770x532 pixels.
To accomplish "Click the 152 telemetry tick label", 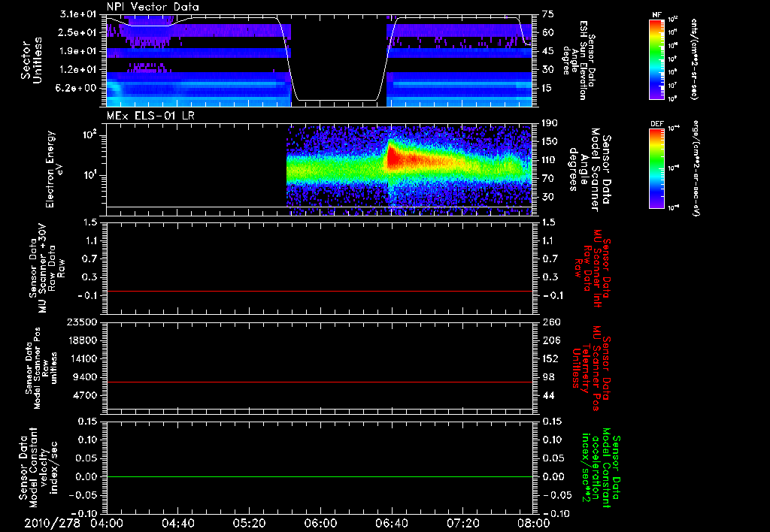I will 550,358.
